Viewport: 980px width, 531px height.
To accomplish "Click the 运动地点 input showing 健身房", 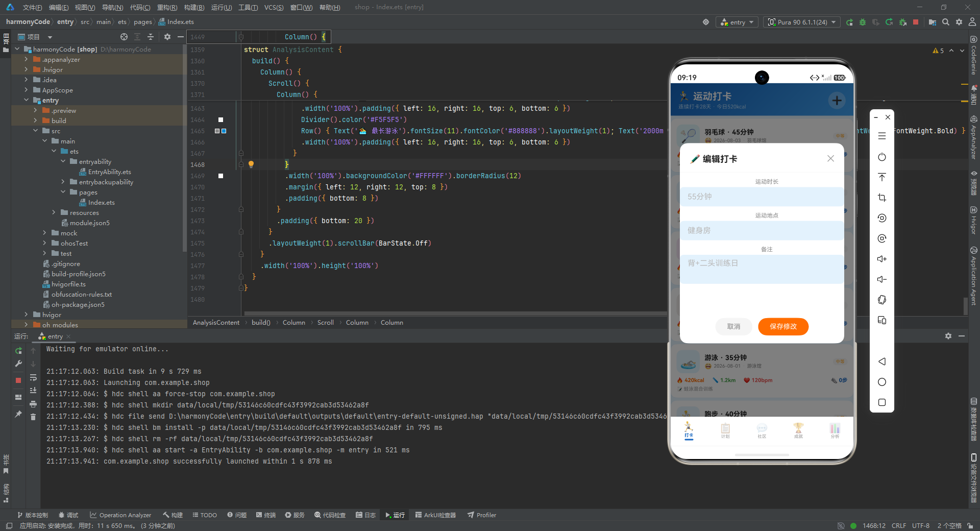I will click(762, 230).
